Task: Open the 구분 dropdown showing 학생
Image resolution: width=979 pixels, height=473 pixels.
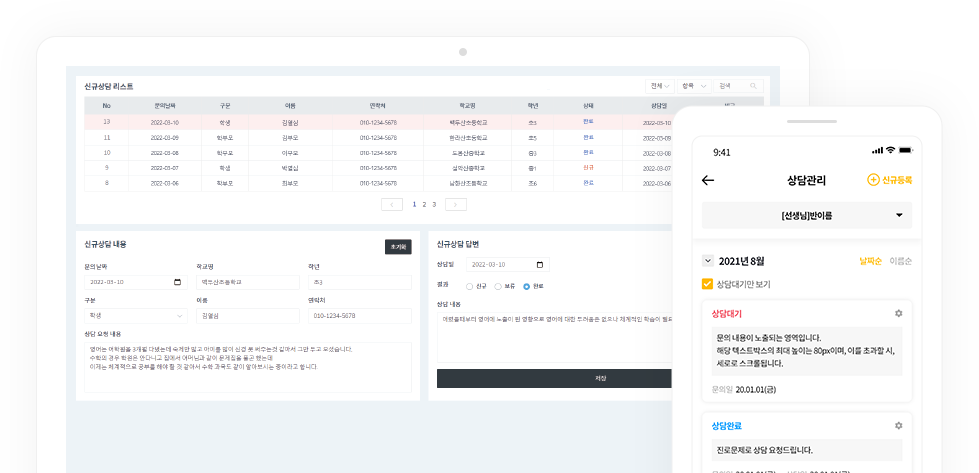Action: [135, 316]
